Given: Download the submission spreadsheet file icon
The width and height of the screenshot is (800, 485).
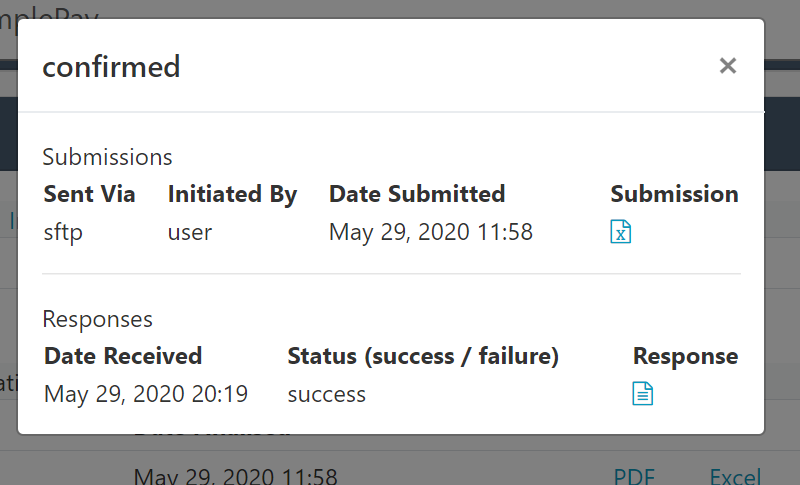Looking at the screenshot, I should click(621, 233).
